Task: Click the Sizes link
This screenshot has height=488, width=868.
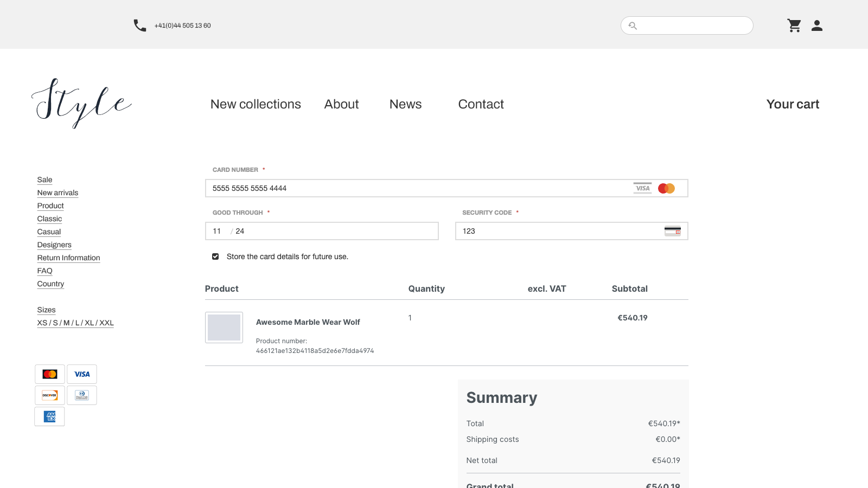Action: [47, 310]
